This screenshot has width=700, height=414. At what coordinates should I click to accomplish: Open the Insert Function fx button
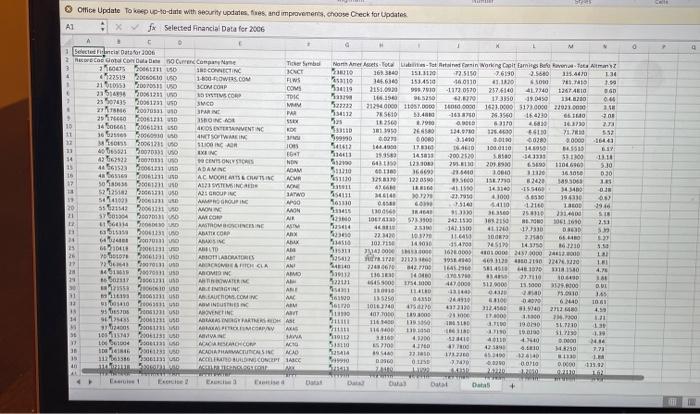[152, 28]
